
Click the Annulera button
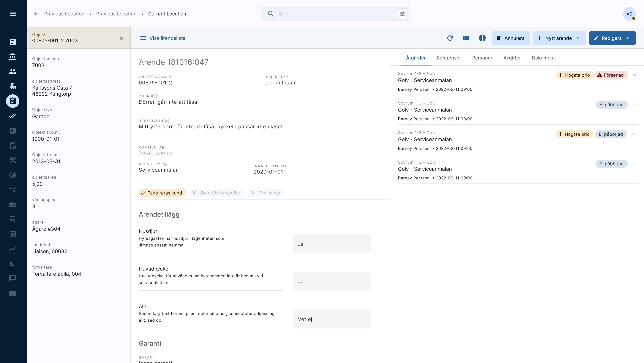[511, 38]
